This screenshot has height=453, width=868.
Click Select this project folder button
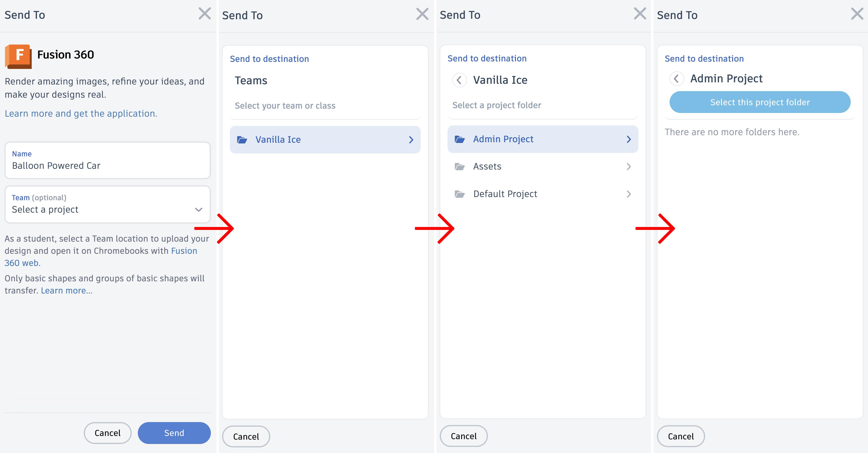click(760, 102)
